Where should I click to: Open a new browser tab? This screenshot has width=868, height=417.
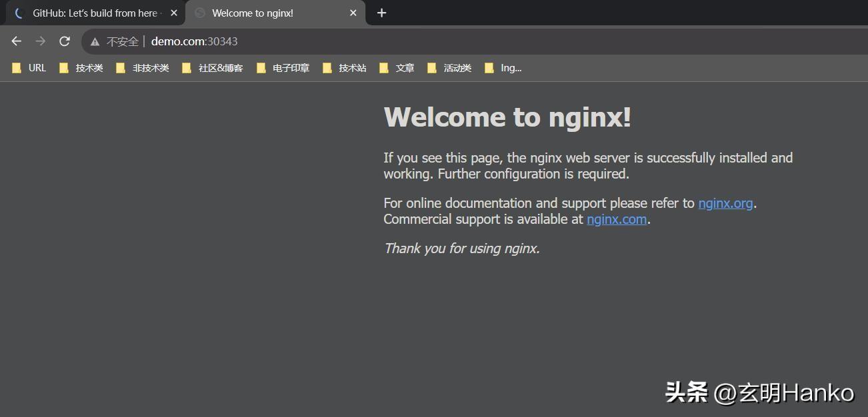[x=381, y=13]
